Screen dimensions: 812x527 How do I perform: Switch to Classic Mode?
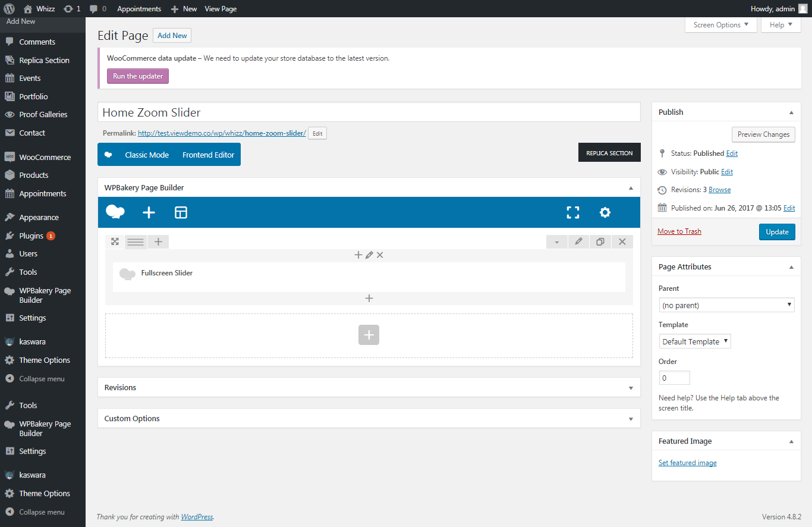[x=147, y=155]
